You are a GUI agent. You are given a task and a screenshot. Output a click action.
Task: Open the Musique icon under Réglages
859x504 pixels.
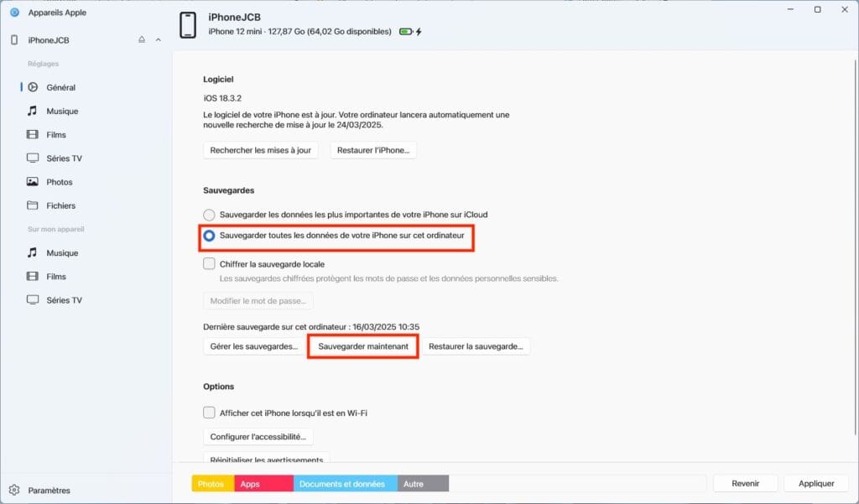33,111
